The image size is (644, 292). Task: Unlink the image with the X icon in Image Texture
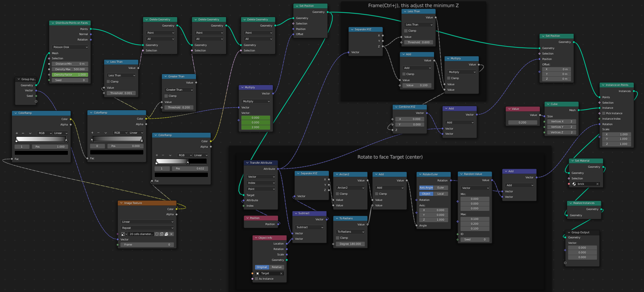tap(171, 234)
